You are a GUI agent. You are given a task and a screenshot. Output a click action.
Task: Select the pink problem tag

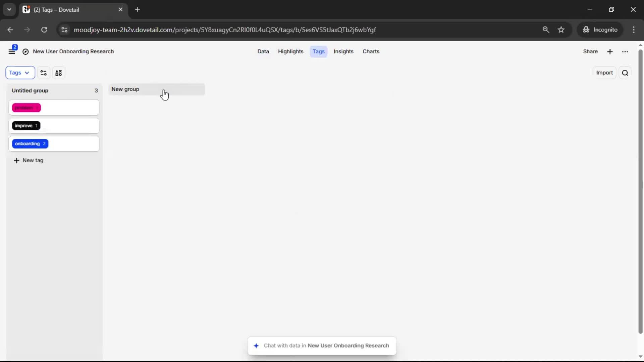[26, 108]
